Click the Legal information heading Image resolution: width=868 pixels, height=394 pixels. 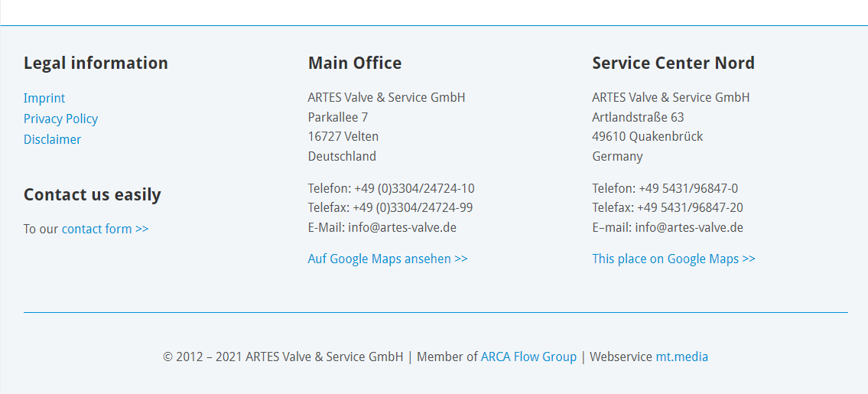(x=96, y=63)
